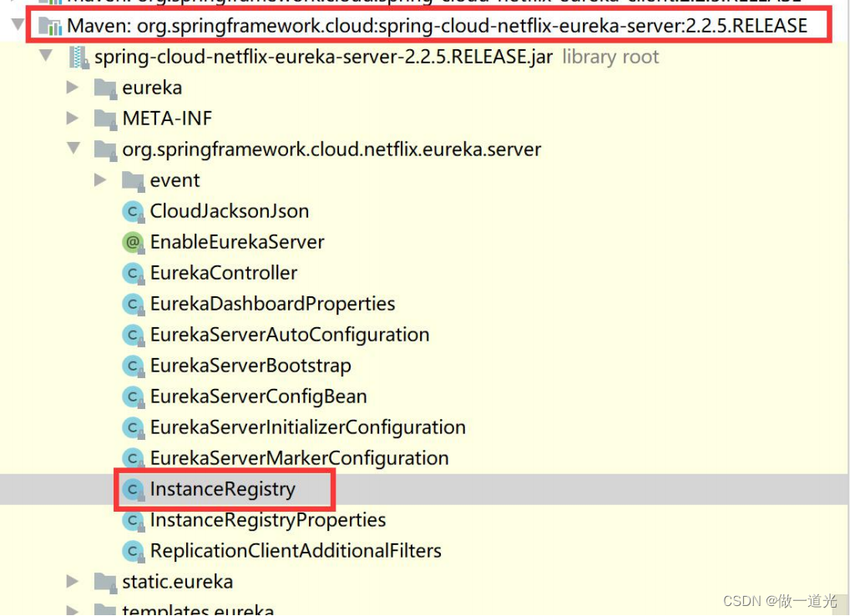Click the annotation icon for EnableEurekaServer
Screen dimensions: 850x616
[x=132, y=242]
